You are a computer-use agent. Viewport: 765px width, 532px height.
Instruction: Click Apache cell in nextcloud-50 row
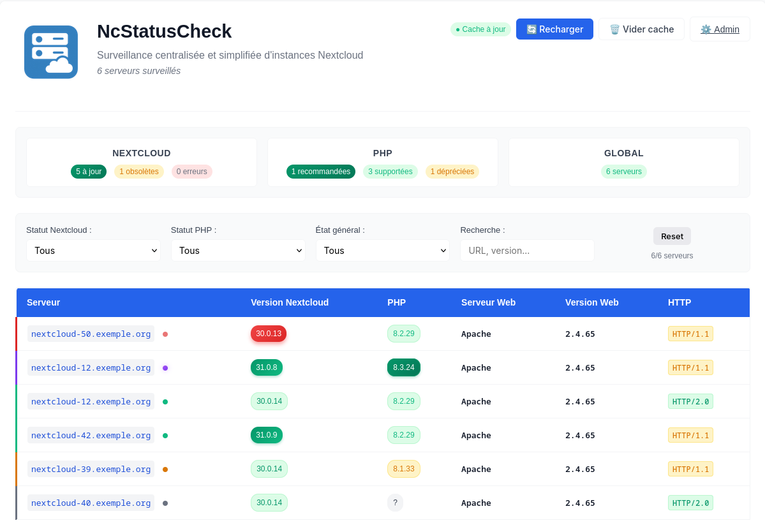(476, 334)
